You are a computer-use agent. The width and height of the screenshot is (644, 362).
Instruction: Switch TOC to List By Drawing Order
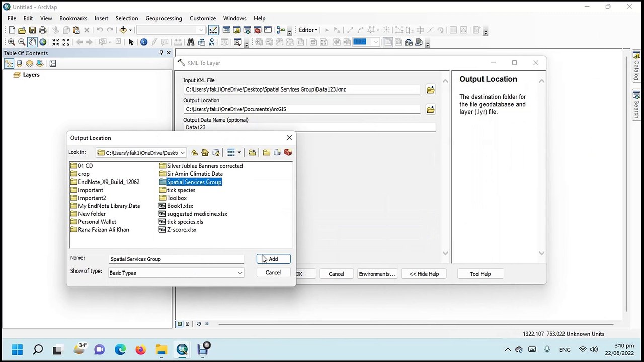pyautogui.click(x=9, y=64)
